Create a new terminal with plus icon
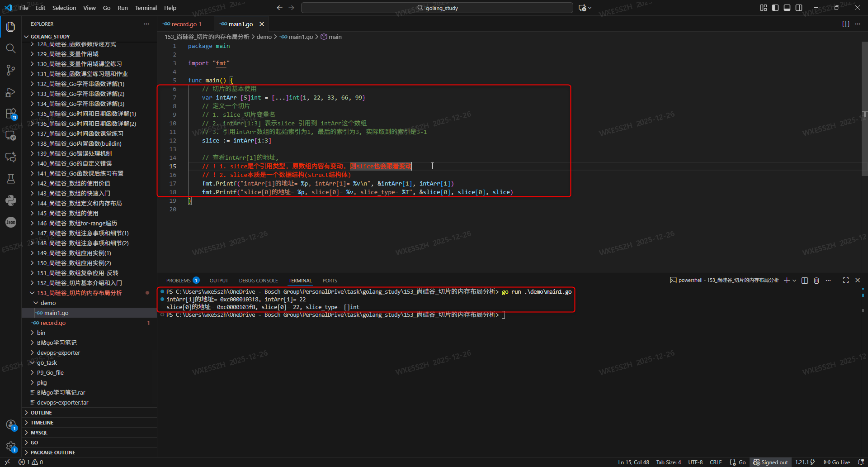This screenshot has height=467, width=868. pos(787,281)
